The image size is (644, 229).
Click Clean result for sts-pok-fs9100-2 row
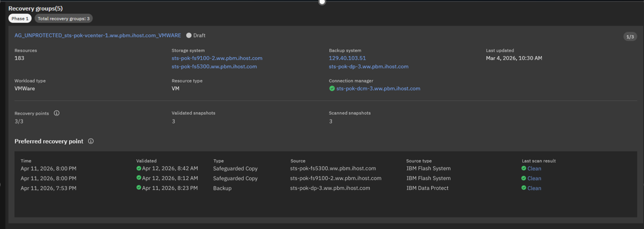534,178
